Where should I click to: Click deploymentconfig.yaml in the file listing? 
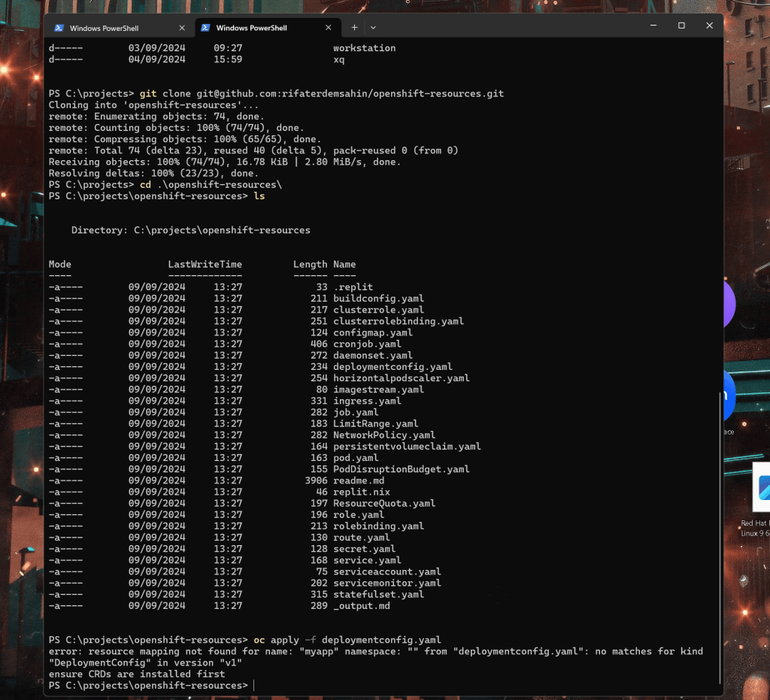click(x=393, y=367)
